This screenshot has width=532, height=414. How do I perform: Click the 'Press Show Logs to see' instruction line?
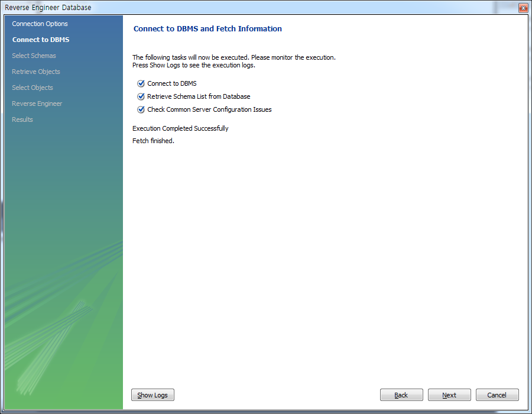[x=194, y=65]
